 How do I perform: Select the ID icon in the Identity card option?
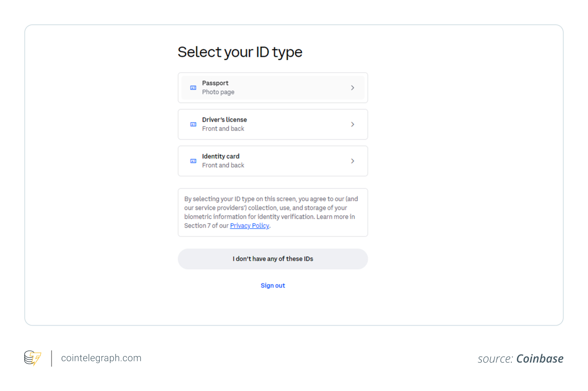[x=193, y=161]
